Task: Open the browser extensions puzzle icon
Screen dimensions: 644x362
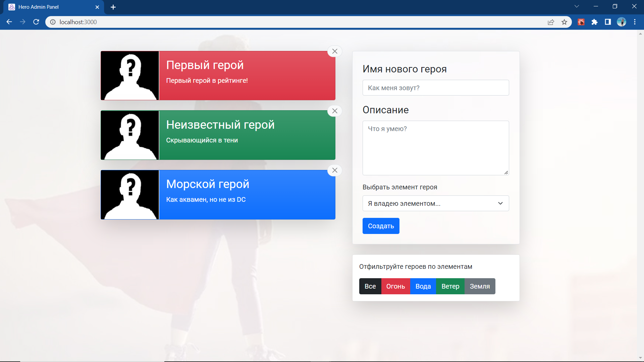Action: pyautogui.click(x=595, y=22)
